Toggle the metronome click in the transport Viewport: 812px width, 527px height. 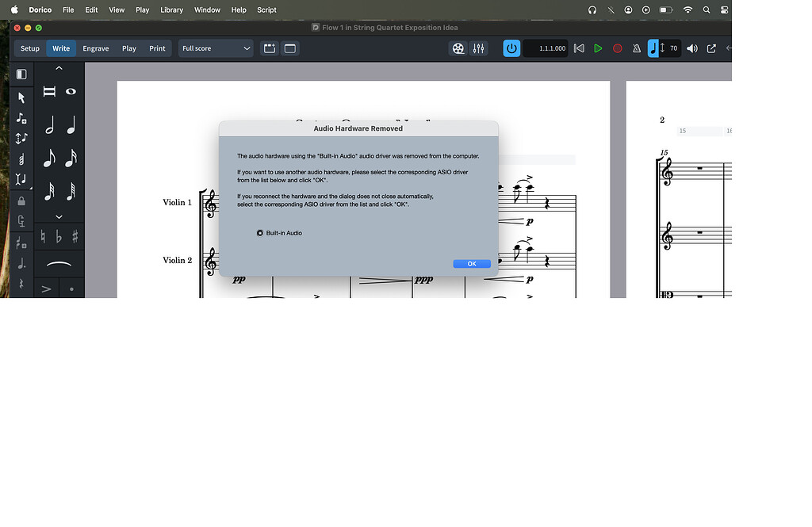pos(636,48)
